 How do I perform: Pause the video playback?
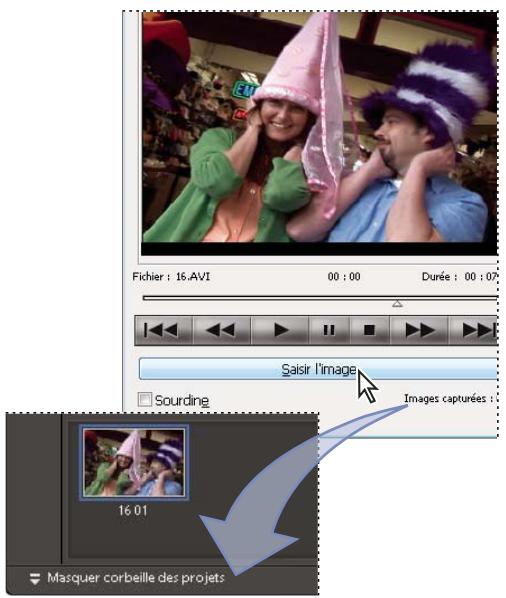[329, 330]
